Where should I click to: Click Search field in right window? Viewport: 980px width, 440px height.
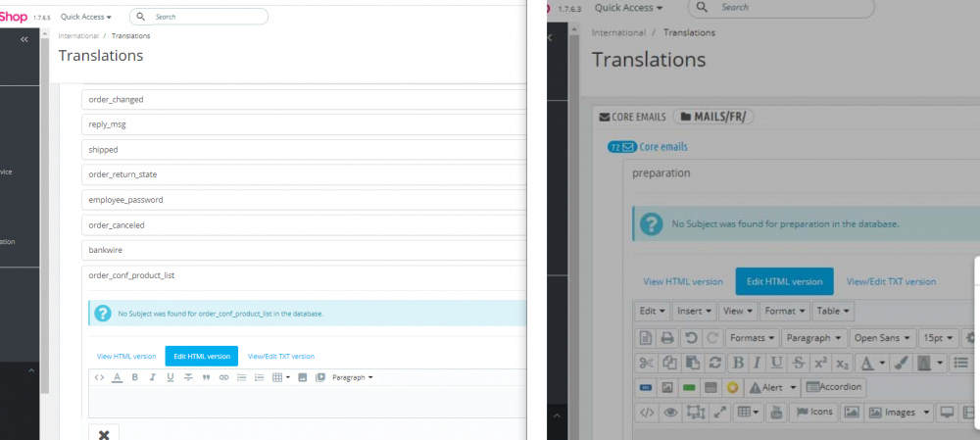pos(781,8)
